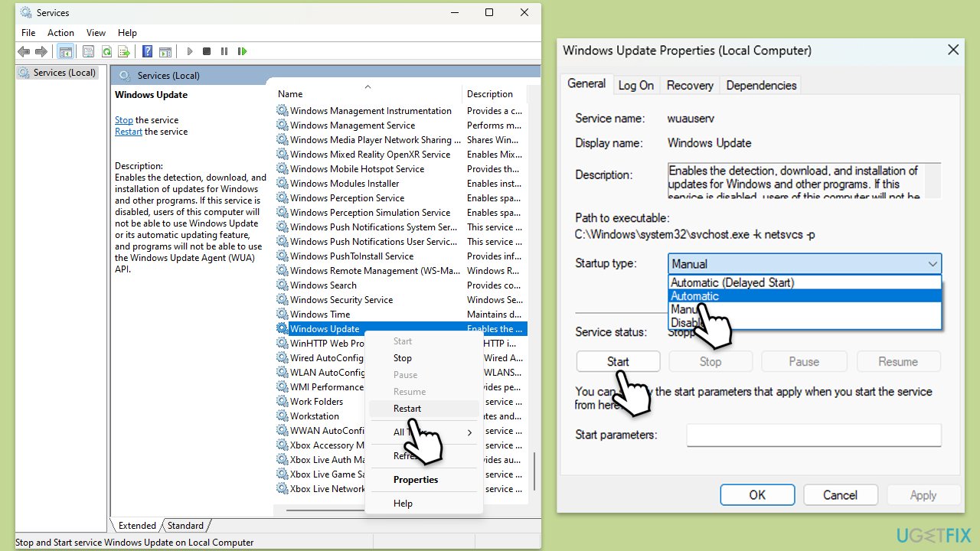Image resolution: width=980 pixels, height=551 pixels.
Task: Click gear icon of Workstation service
Action: 283,416
